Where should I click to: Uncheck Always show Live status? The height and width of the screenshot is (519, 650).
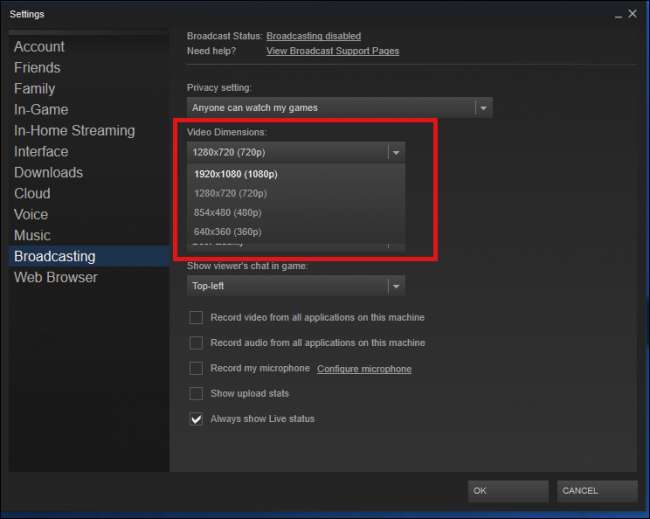click(x=196, y=419)
